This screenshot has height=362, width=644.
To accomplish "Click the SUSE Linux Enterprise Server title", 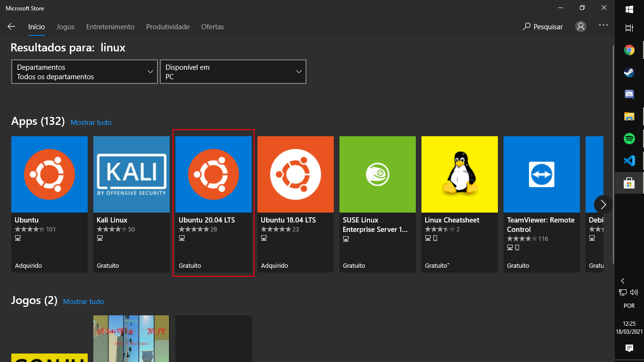I will [375, 225].
